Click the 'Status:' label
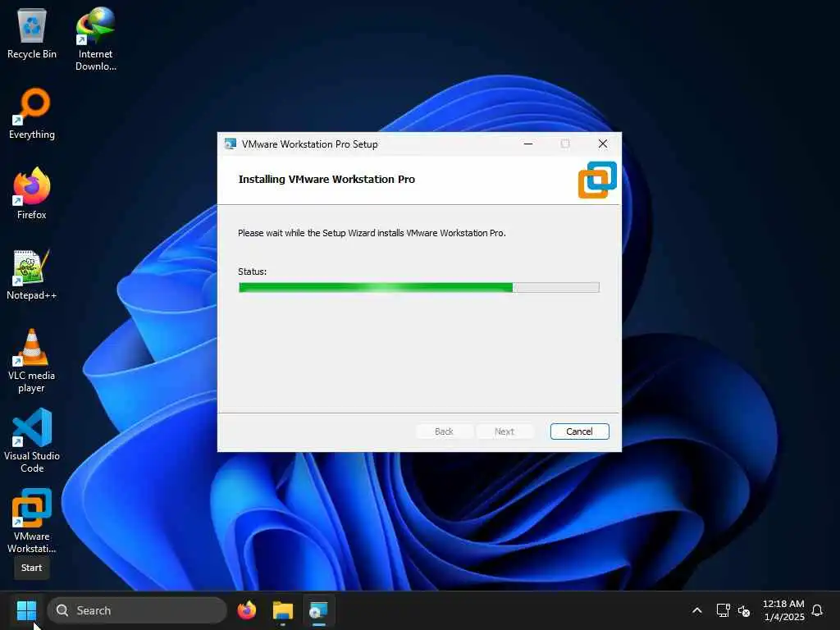Viewport: 840px width, 630px height. tap(253, 272)
